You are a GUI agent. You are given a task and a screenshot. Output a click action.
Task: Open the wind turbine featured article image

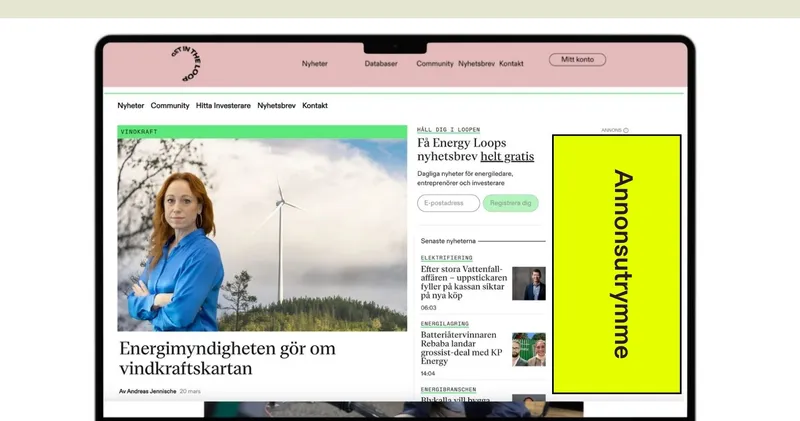(262, 235)
